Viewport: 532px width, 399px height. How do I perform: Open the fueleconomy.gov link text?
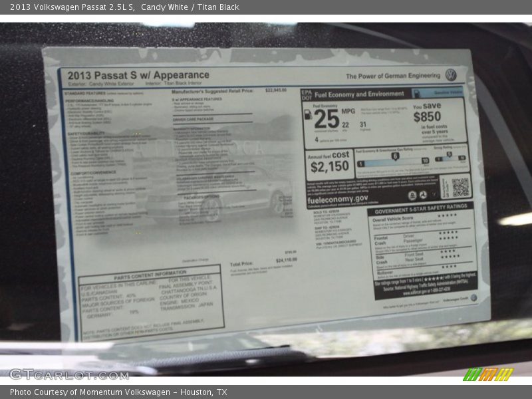pos(337,199)
